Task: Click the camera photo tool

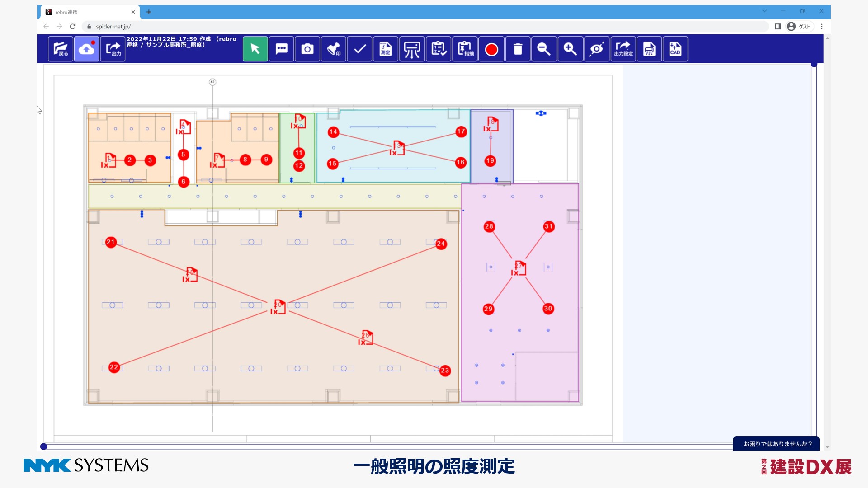Action: point(307,49)
